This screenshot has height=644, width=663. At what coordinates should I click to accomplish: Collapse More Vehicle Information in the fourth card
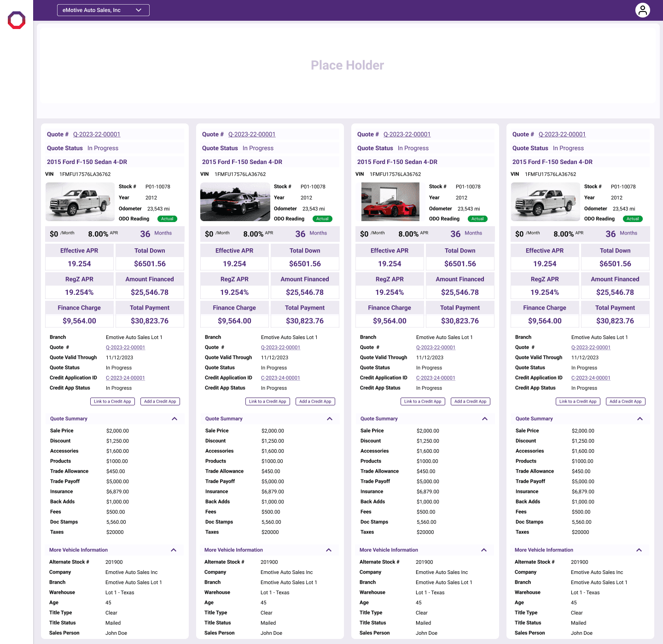coord(639,550)
